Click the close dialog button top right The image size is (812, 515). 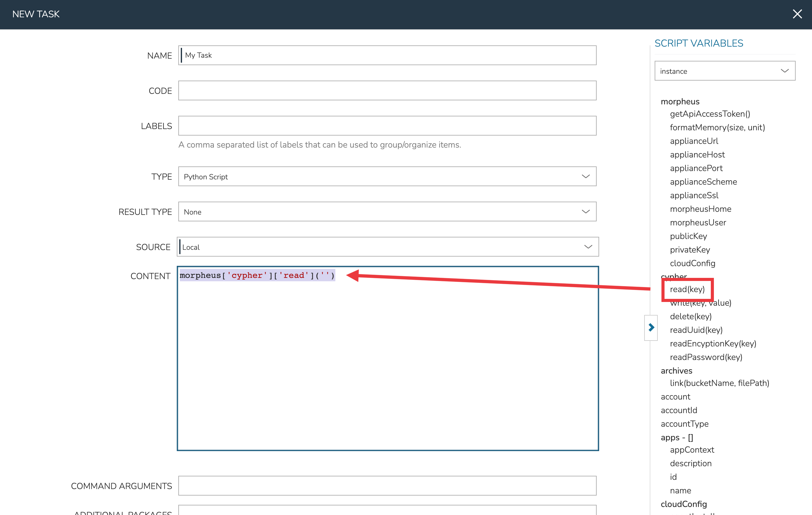(x=797, y=14)
